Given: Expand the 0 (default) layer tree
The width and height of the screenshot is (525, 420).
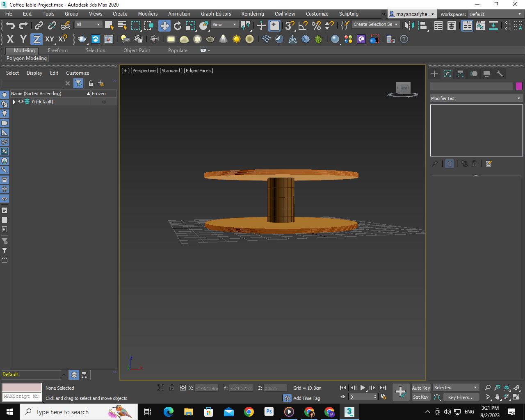Looking at the screenshot, I should click(x=14, y=102).
